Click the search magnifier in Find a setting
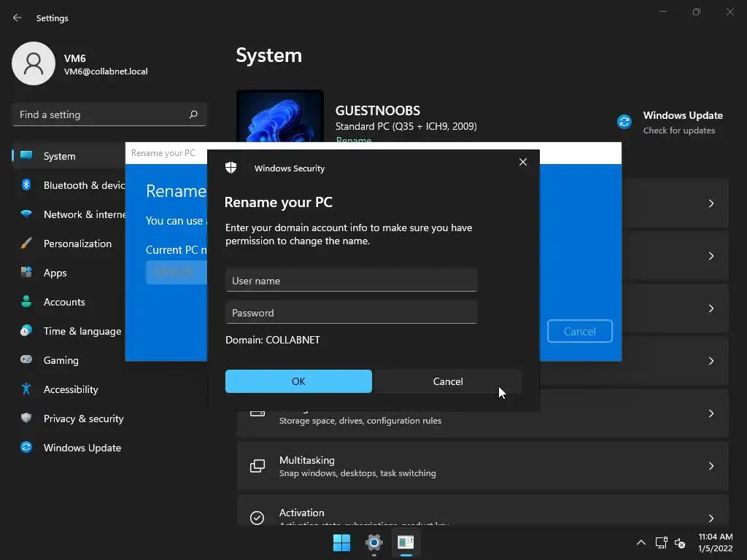This screenshot has height=560, width=747. [193, 114]
